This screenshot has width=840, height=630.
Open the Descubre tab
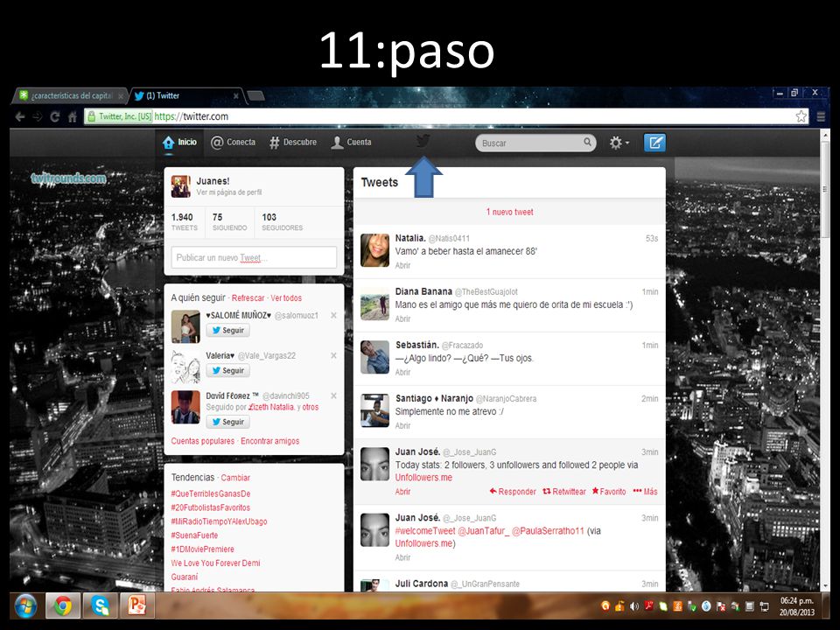293,143
